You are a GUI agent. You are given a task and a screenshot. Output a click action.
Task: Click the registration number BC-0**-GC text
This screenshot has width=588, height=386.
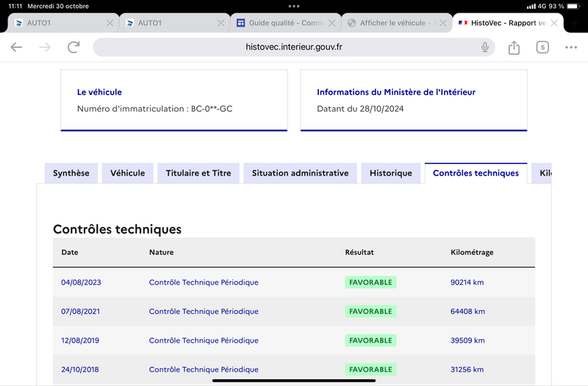212,109
